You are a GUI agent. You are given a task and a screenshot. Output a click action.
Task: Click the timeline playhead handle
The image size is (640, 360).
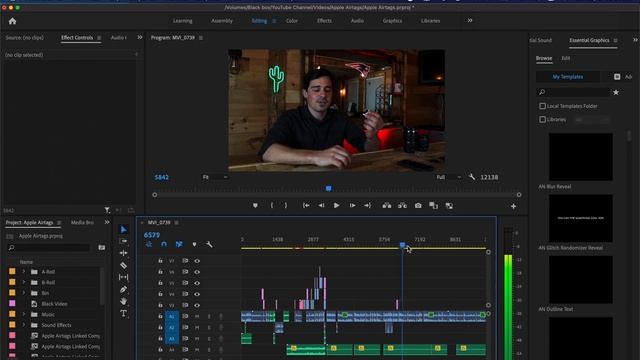402,245
